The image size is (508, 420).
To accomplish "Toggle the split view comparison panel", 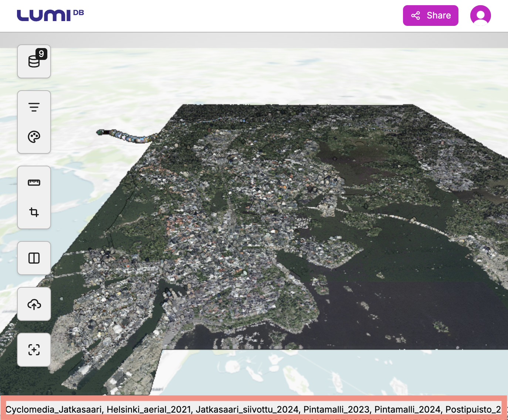I will (x=34, y=258).
